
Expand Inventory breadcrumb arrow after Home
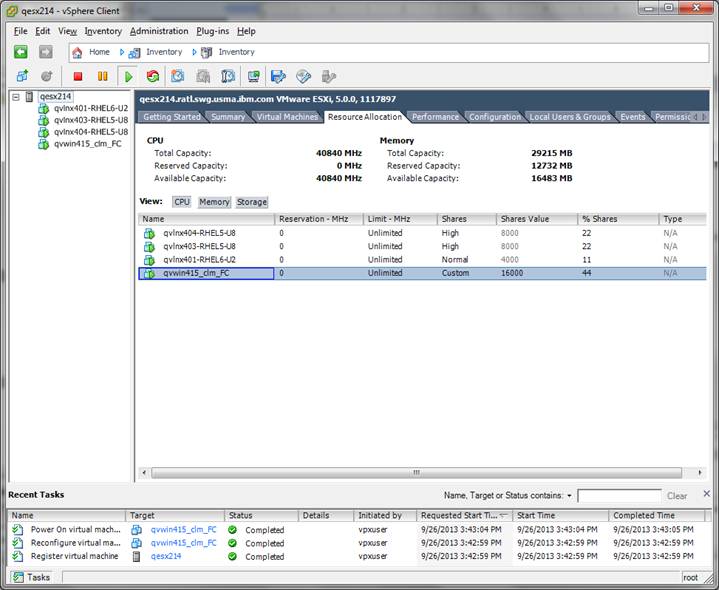122,52
